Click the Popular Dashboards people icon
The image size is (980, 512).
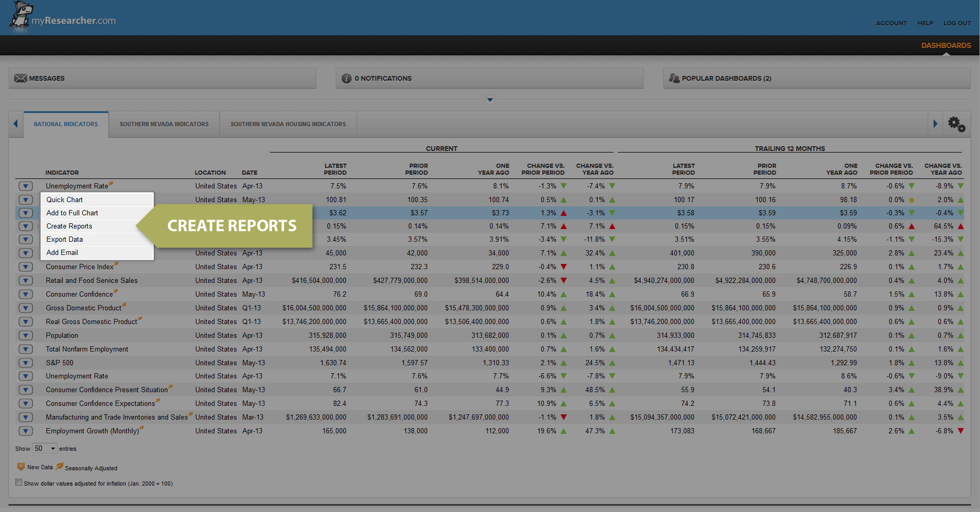point(674,78)
